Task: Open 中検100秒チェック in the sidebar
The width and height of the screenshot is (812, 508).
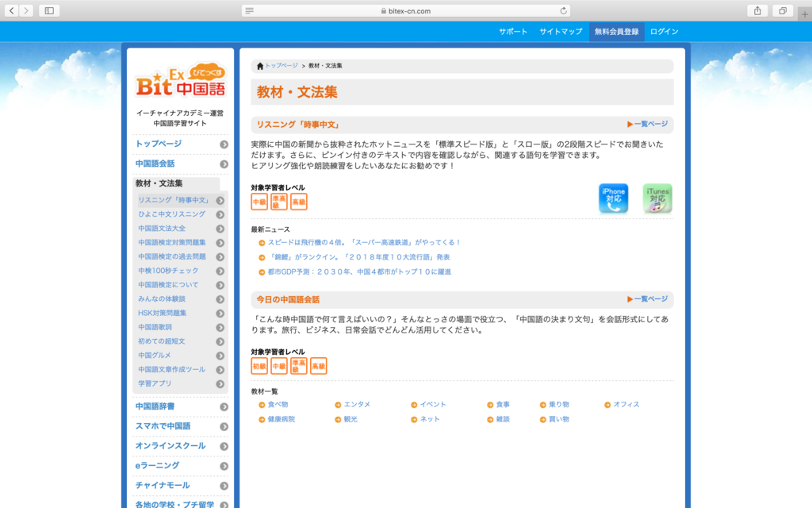Action: pos(168,271)
